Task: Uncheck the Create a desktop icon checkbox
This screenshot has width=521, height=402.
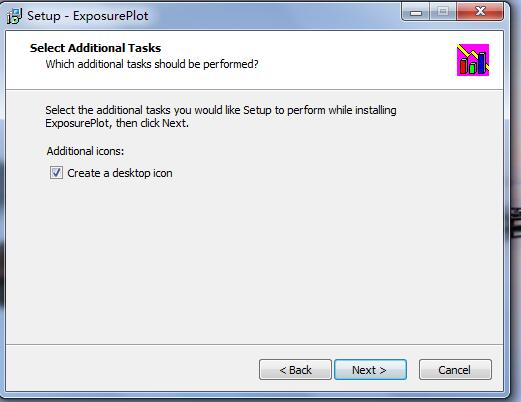Action: coord(56,173)
